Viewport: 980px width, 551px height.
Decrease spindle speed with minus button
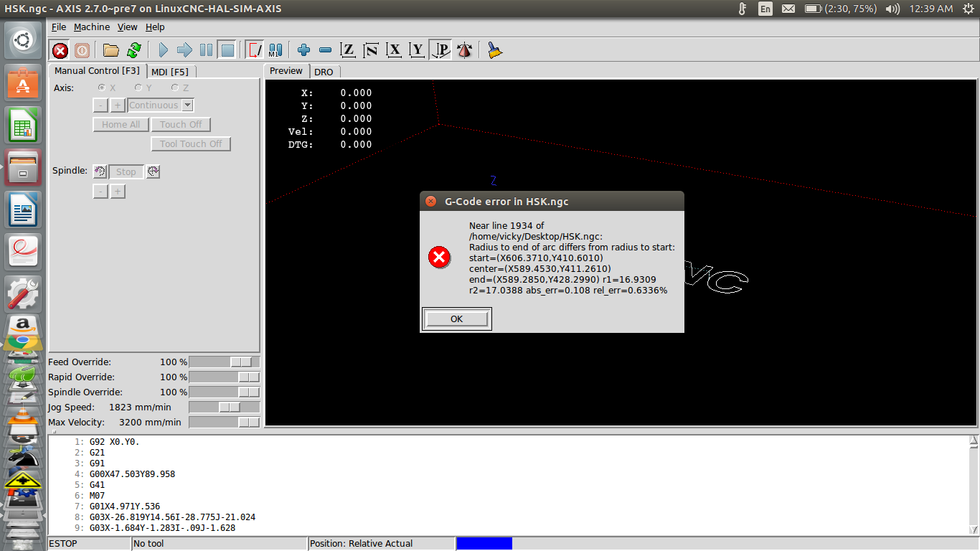pyautogui.click(x=100, y=192)
